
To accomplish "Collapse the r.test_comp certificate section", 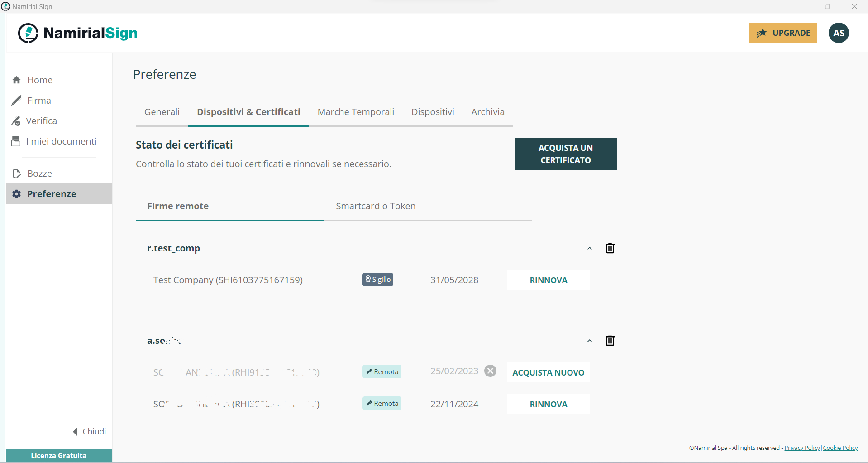I will [x=590, y=248].
